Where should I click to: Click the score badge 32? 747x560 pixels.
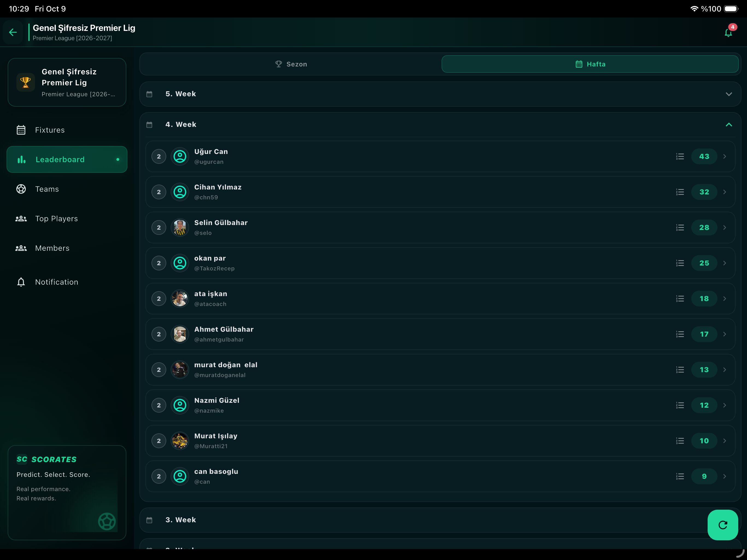(x=704, y=192)
